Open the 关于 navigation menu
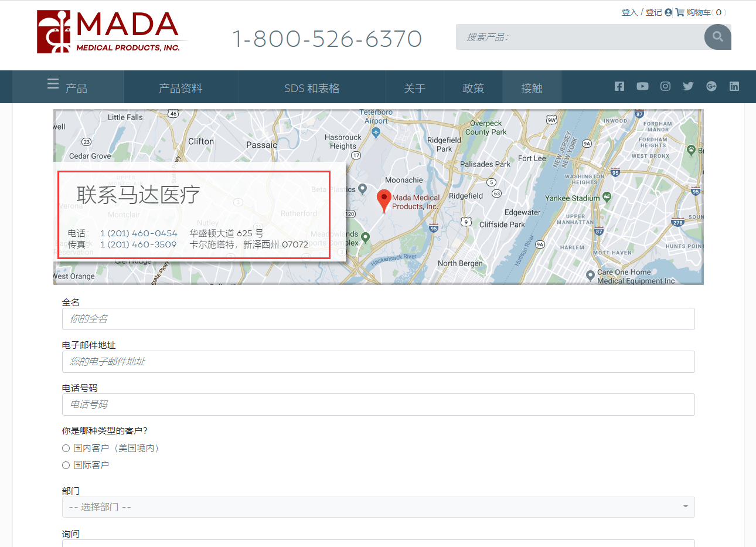Viewport: 756px width, 547px height. pos(414,87)
